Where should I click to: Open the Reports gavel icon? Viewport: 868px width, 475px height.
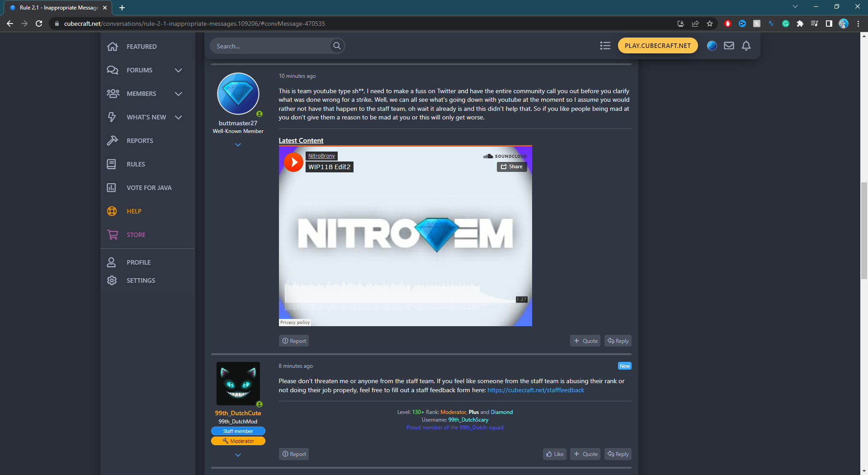click(112, 141)
